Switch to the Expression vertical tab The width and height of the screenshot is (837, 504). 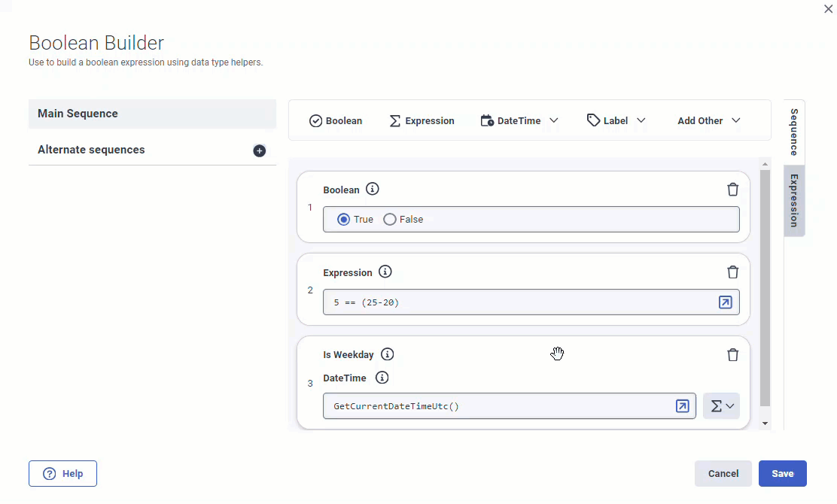click(794, 200)
